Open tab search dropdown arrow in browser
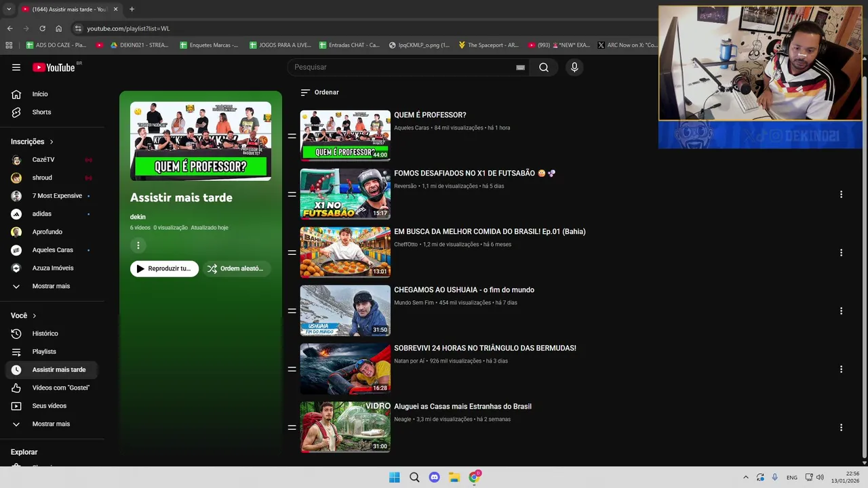 [x=9, y=9]
